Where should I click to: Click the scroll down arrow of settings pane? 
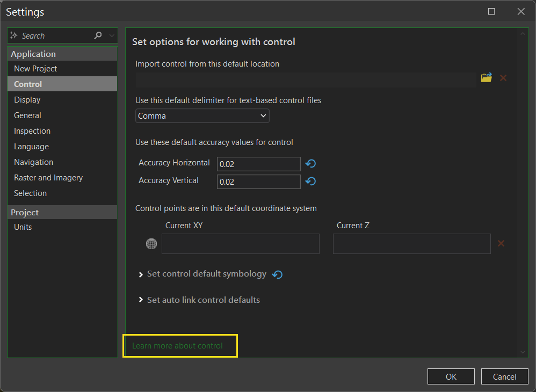point(523,352)
